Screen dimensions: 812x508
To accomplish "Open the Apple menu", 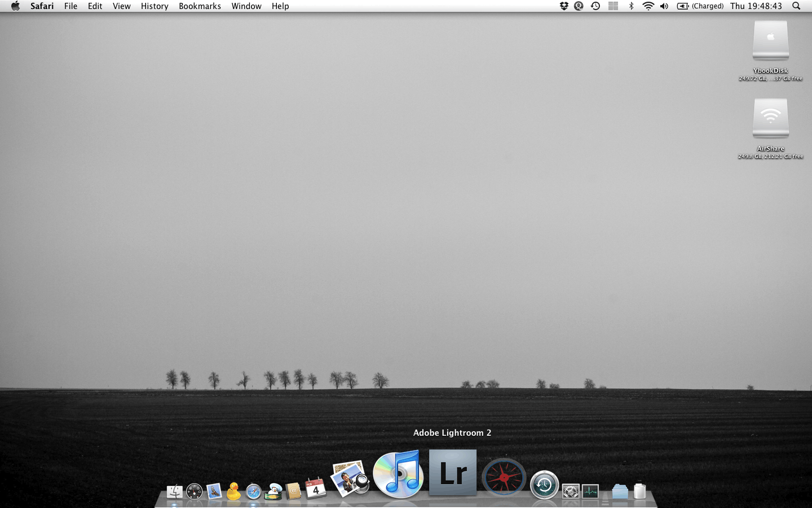I will pyautogui.click(x=15, y=6).
